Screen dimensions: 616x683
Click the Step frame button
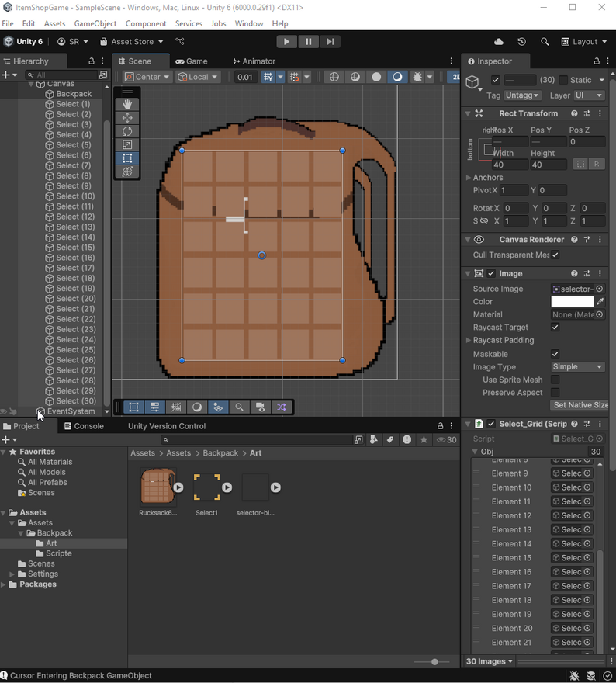click(330, 42)
